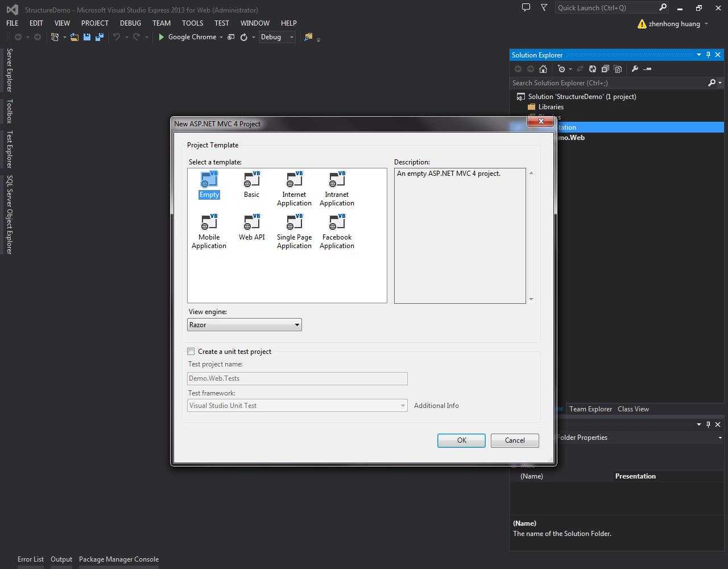Select the Facebook Application template
The height and width of the screenshot is (569, 728).
pos(337,232)
